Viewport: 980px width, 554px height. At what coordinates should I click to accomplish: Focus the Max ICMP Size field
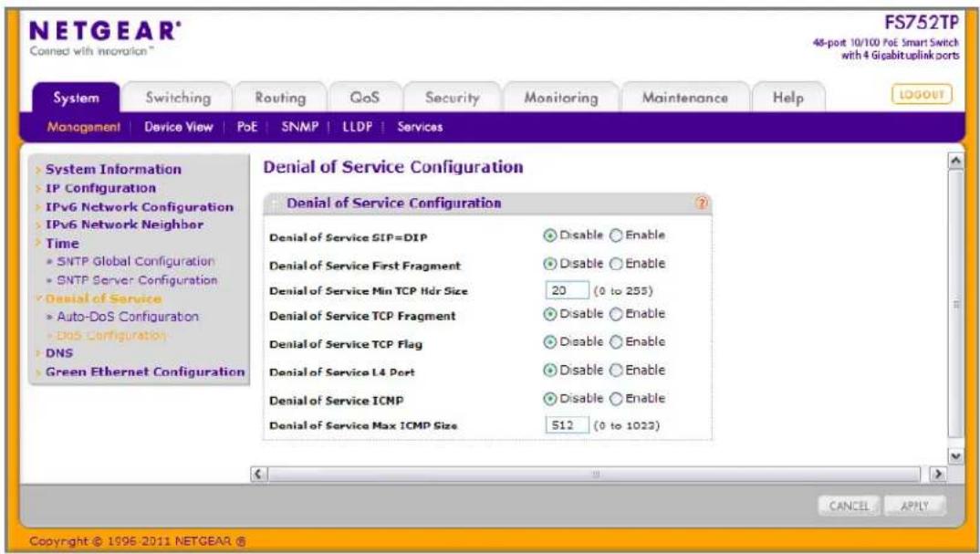coord(567,425)
